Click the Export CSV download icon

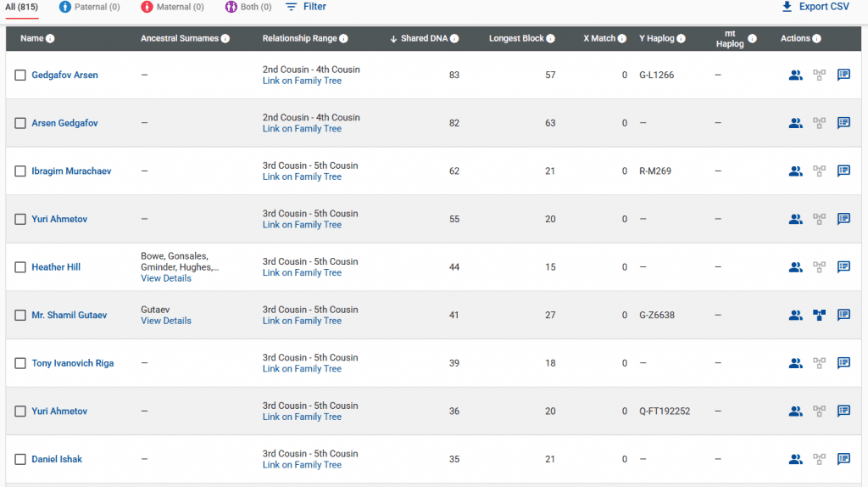click(787, 7)
